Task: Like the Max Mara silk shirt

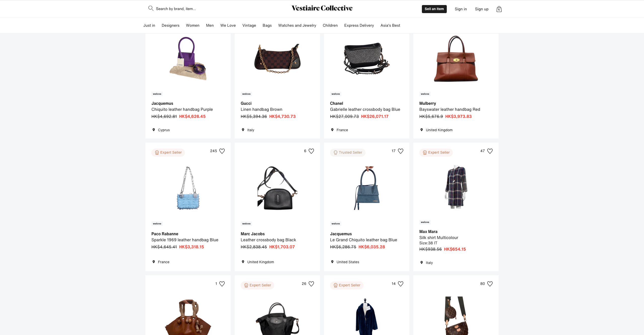Action: click(x=490, y=151)
